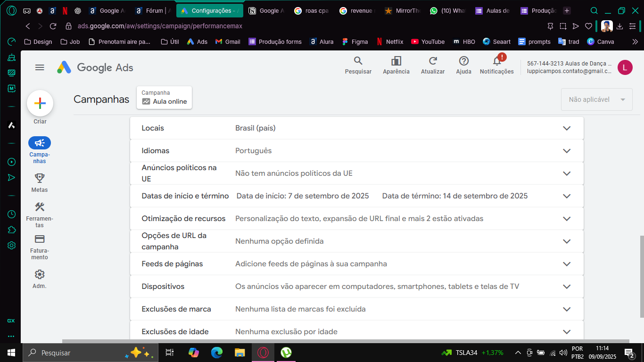The image size is (644, 362).
Task: Open the Ajuda help menu
Action: (463, 65)
